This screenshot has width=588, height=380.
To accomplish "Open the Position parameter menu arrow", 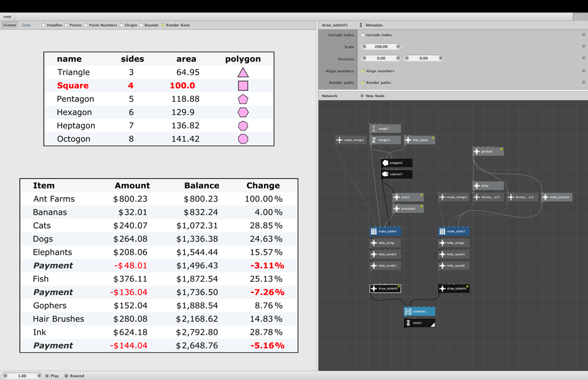I will click(583, 58).
